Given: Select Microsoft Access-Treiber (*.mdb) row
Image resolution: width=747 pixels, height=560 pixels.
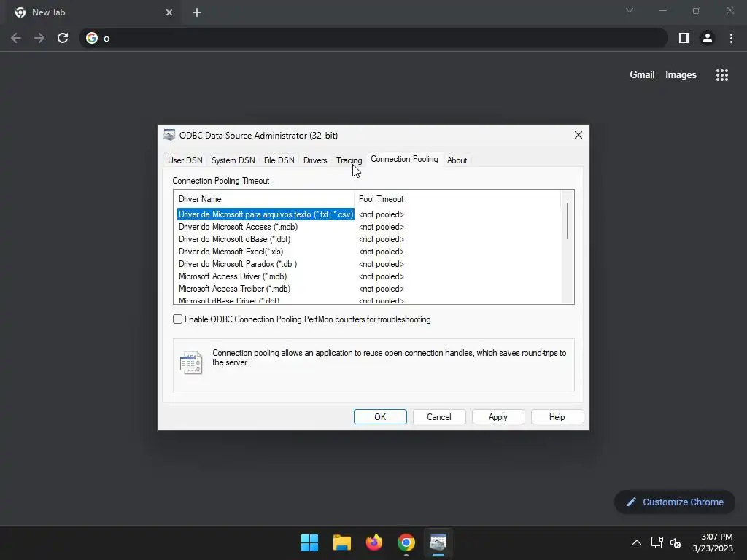Looking at the screenshot, I should [x=234, y=289].
